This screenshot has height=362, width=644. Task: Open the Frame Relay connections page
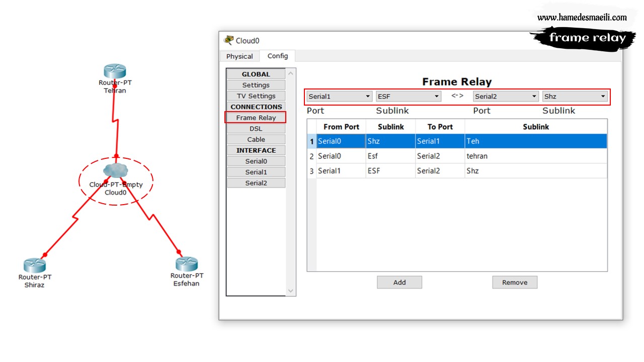[x=256, y=118]
